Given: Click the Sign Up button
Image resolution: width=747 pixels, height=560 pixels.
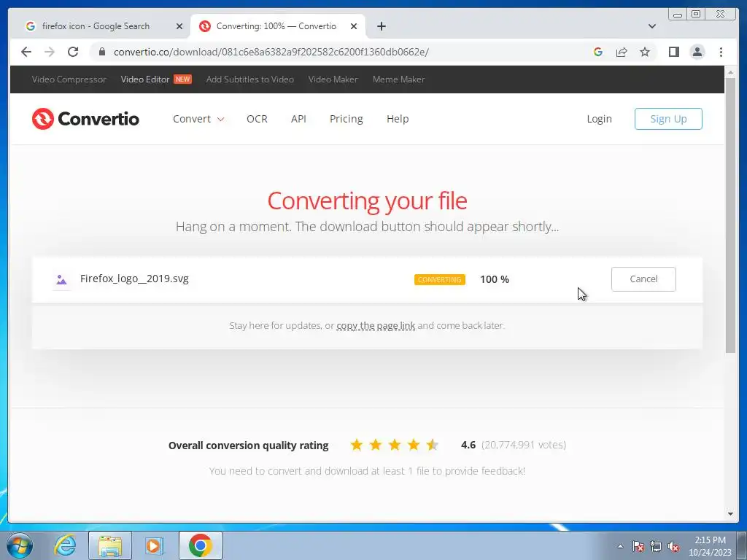Looking at the screenshot, I should (x=668, y=119).
